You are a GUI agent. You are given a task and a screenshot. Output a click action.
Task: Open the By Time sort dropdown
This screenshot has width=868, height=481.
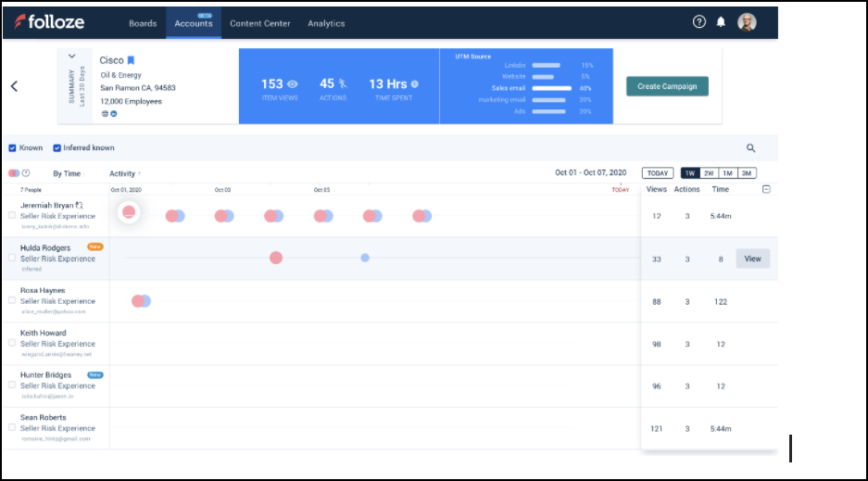68,174
